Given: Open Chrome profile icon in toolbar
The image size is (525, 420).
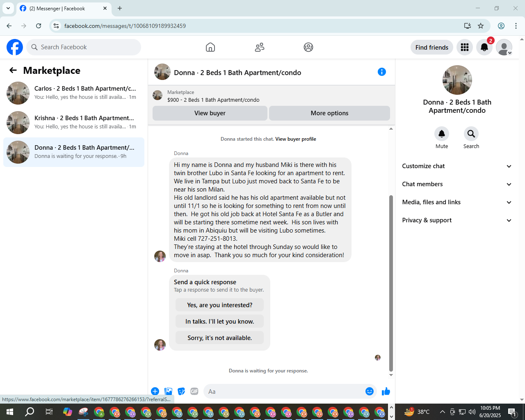Looking at the screenshot, I should pyautogui.click(x=501, y=26).
